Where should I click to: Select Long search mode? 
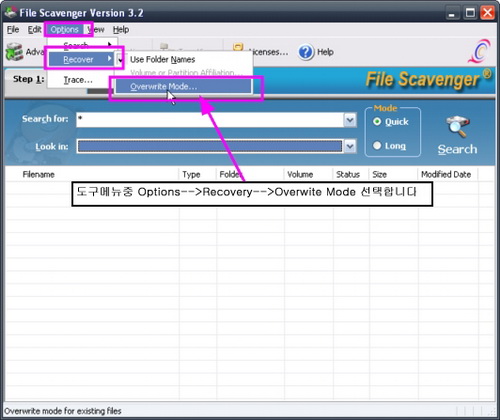pyautogui.click(x=377, y=146)
